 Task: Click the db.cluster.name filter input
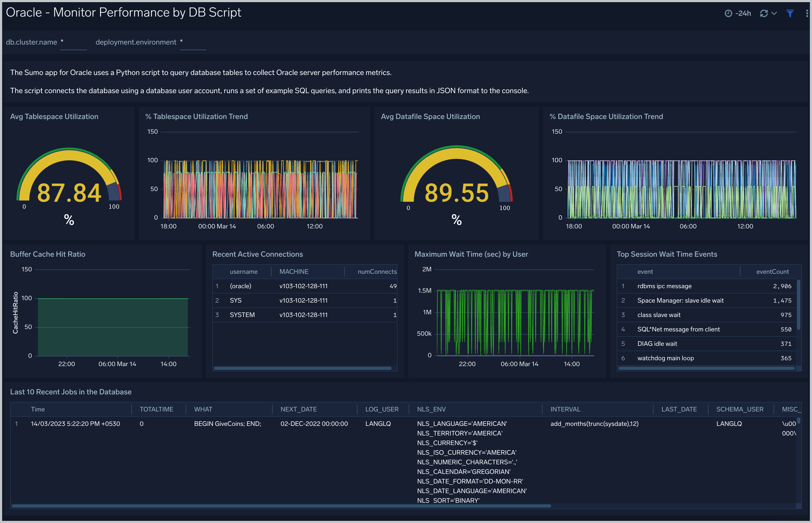click(73, 42)
